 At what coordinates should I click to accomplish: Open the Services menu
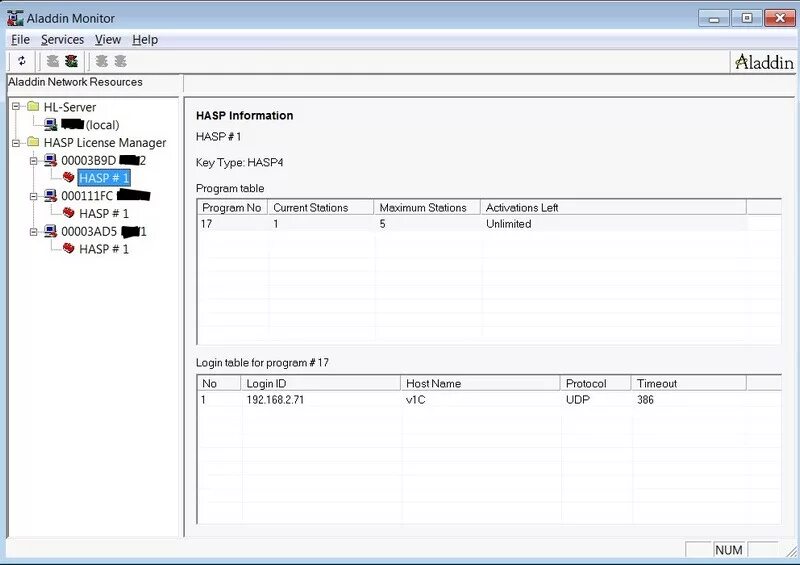tap(62, 40)
